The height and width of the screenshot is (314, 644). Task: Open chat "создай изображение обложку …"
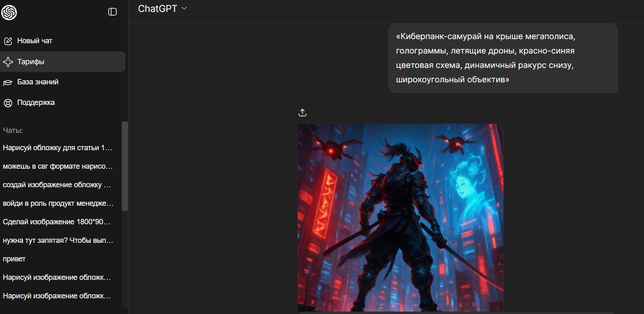[x=58, y=185]
